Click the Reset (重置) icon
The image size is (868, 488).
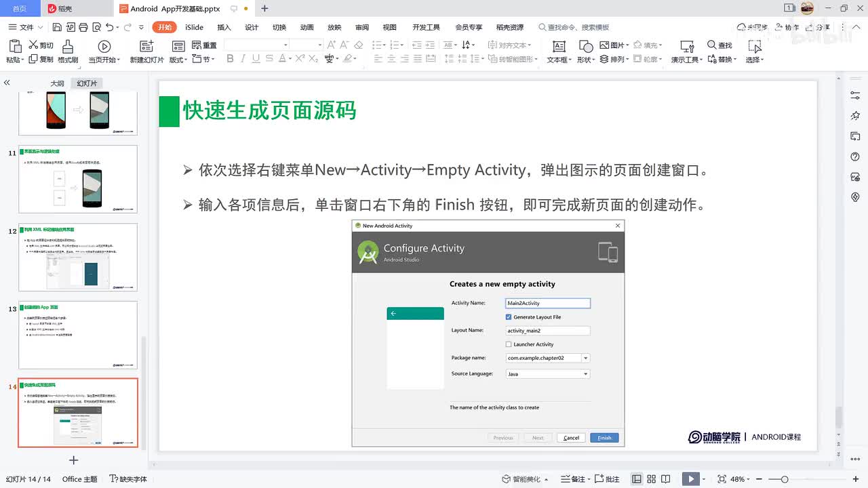[x=197, y=45]
